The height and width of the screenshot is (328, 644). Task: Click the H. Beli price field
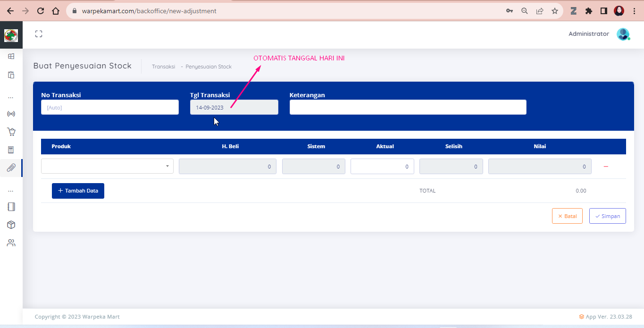(227, 166)
